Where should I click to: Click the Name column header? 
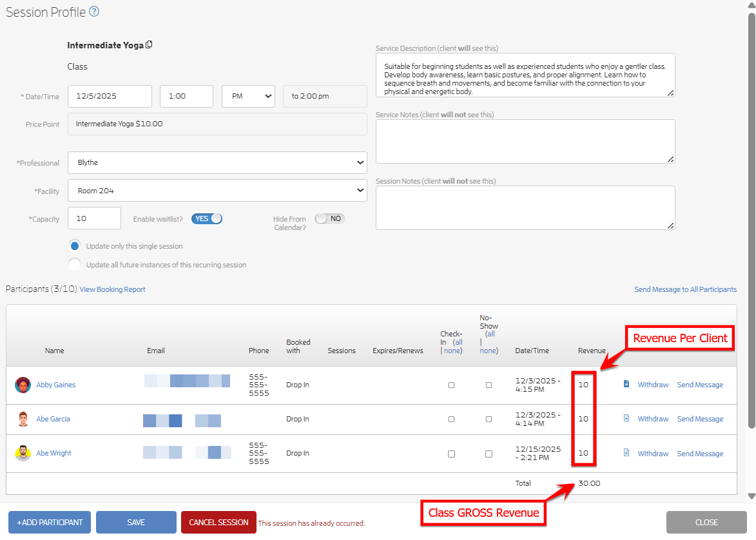click(x=55, y=351)
